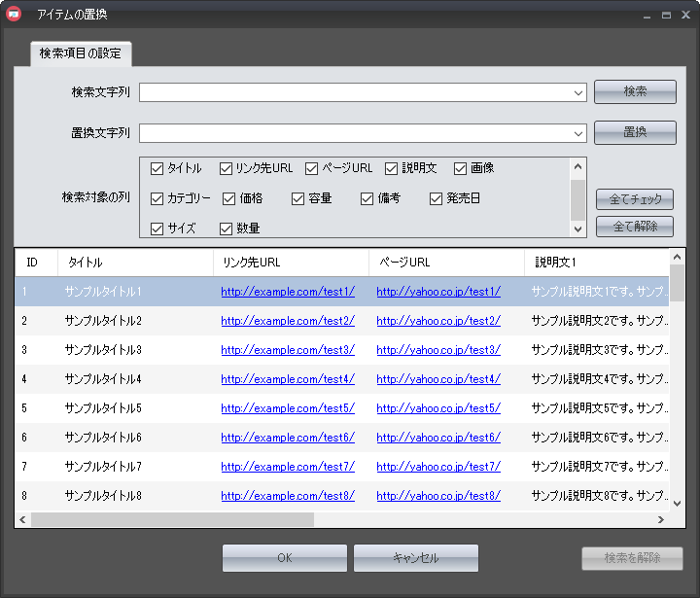
Task: Toggle the リンク先URL checkbox
Action: (226, 168)
